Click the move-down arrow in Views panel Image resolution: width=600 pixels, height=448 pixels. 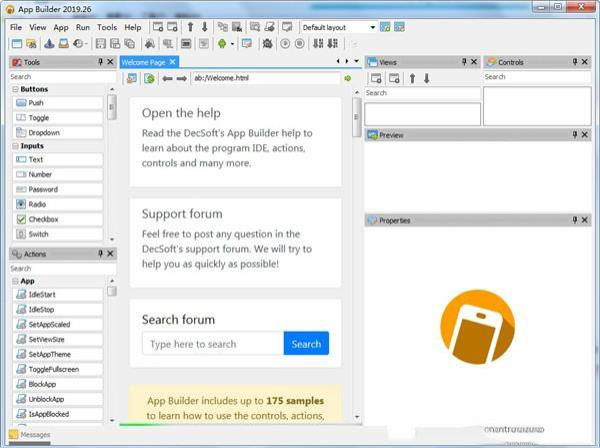tap(425, 78)
